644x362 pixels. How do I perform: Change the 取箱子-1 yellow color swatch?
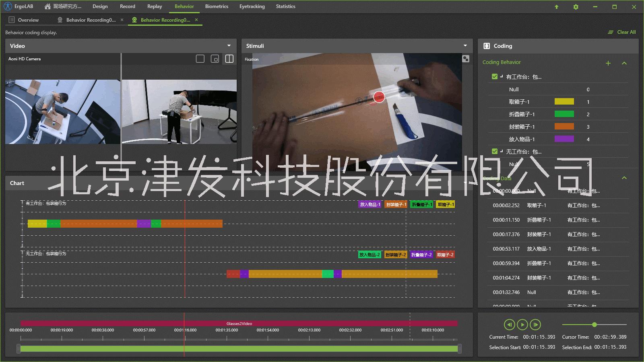pyautogui.click(x=564, y=102)
